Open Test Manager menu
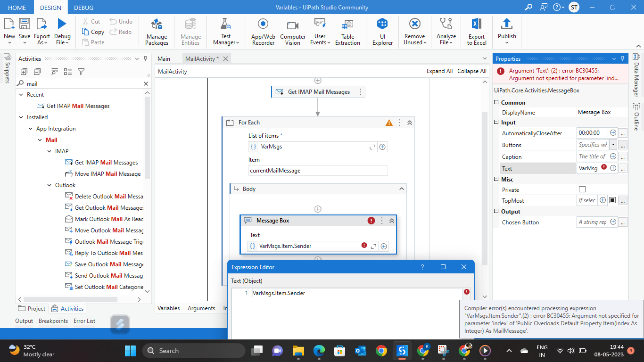 tap(226, 32)
